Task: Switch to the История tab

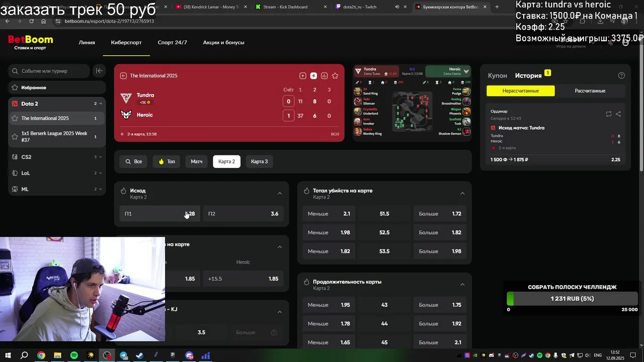Action: (528, 75)
